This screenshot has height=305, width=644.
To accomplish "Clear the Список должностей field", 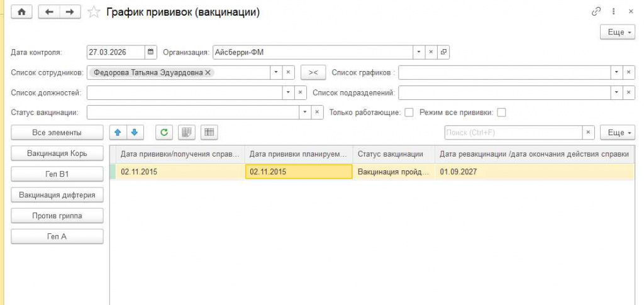I will click(300, 92).
